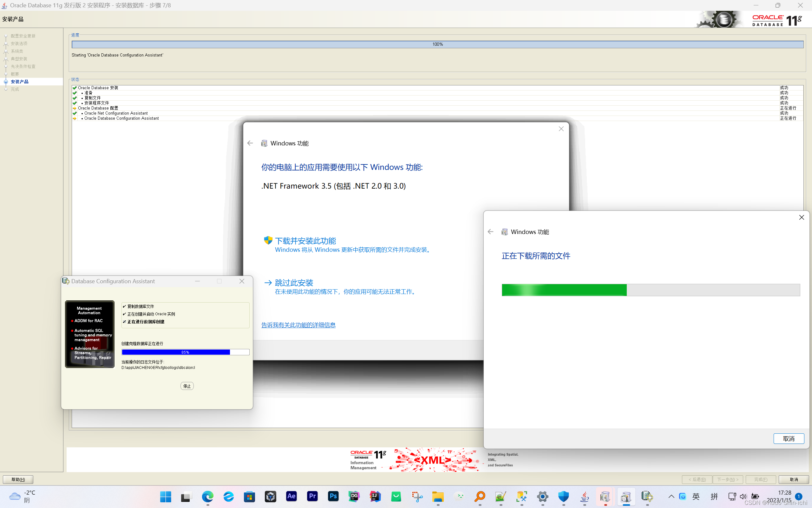The image size is (812, 508).
Task: Click the 85% database creation progress bar
Action: tap(185, 352)
